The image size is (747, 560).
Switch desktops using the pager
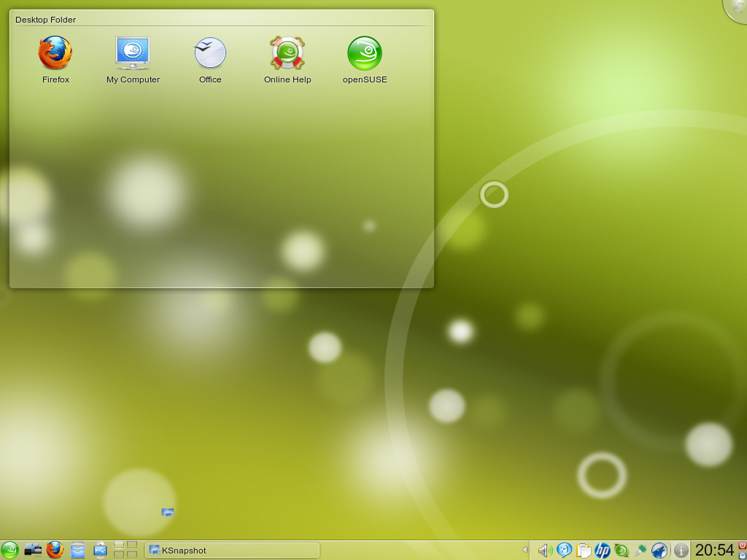[x=125, y=550]
